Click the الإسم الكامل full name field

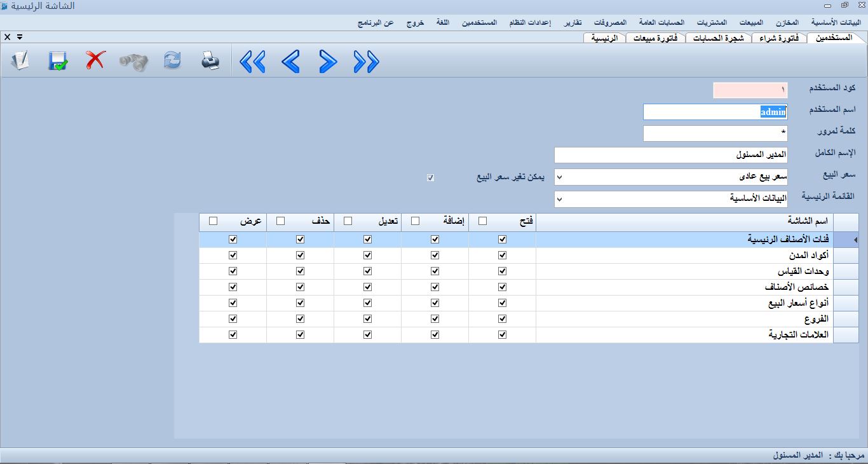tap(671, 155)
